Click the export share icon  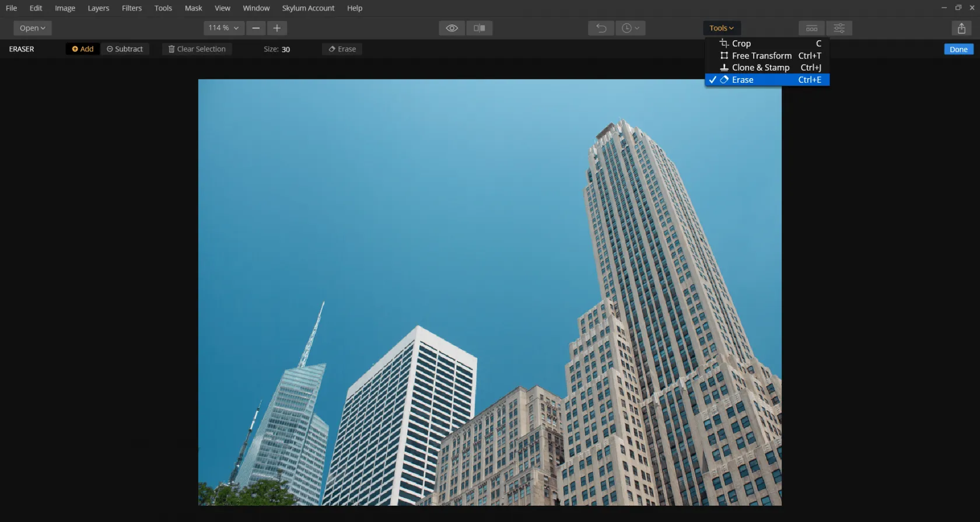[961, 28]
